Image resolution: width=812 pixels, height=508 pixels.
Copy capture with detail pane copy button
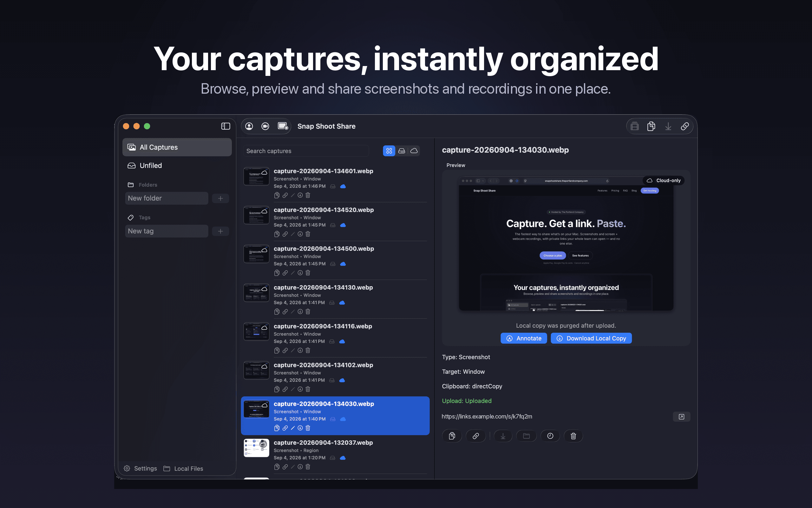[x=452, y=436]
